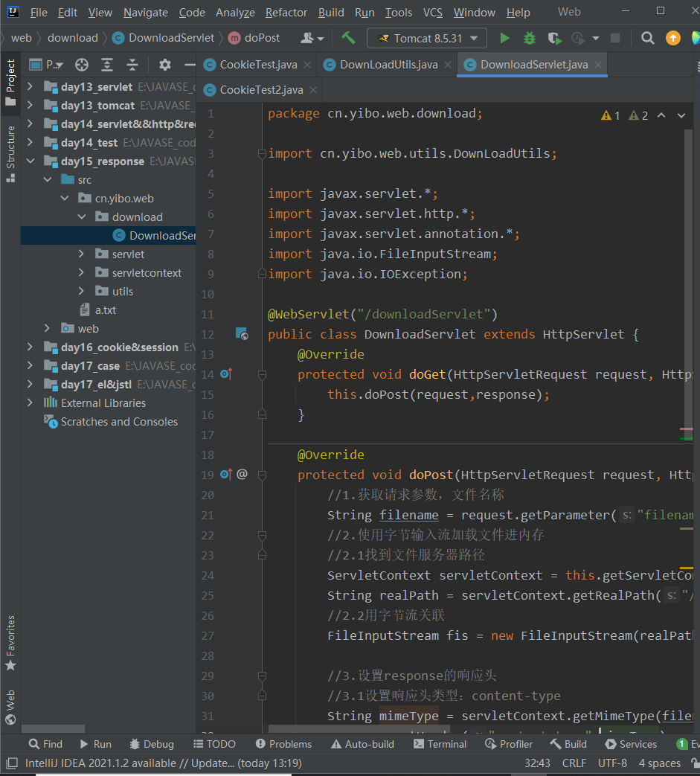Fold the doPost method at line 19
This screenshot has width=700, height=776.
click(x=262, y=475)
